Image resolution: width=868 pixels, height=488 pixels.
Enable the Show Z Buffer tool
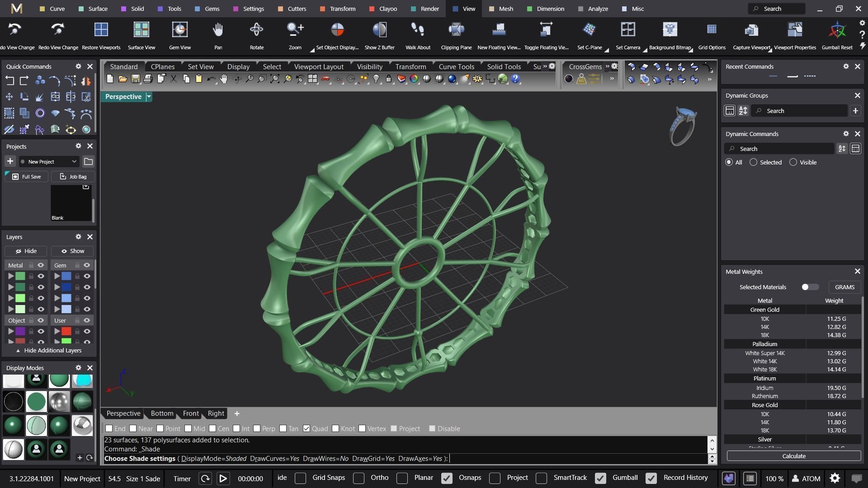[x=379, y=30]
